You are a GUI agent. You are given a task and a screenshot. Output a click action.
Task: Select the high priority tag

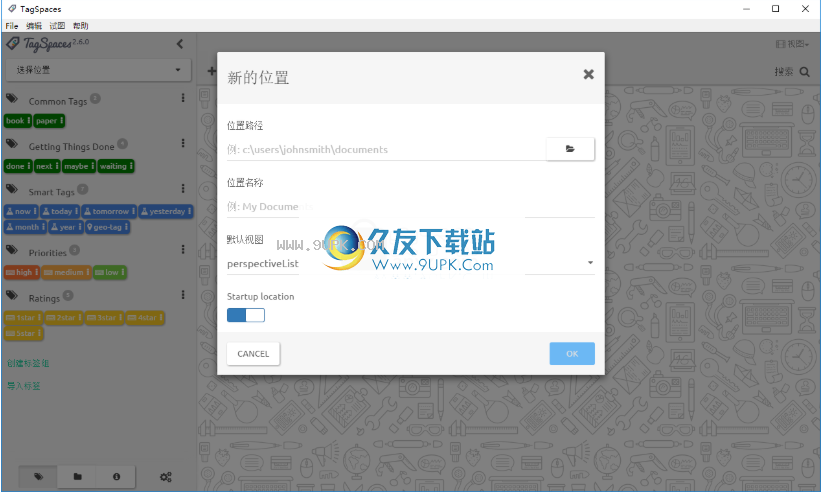(22, 272)
